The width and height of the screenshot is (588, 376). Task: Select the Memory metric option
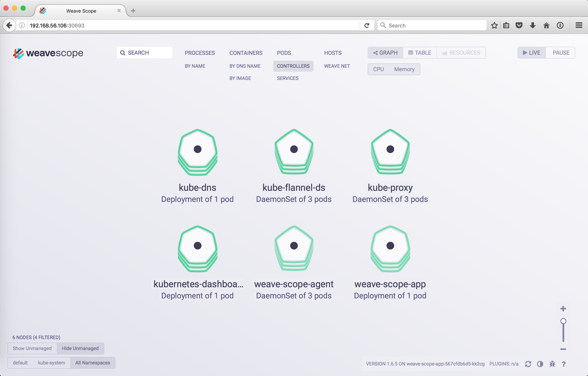pyautogui.click(x=404, y=69)
